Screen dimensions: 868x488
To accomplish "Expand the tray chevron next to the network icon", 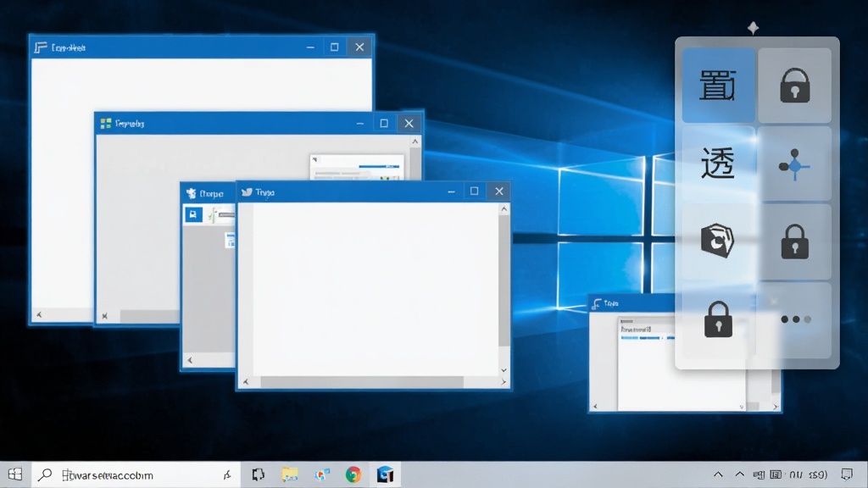I will pyautogui.click(x=739, y=474).
